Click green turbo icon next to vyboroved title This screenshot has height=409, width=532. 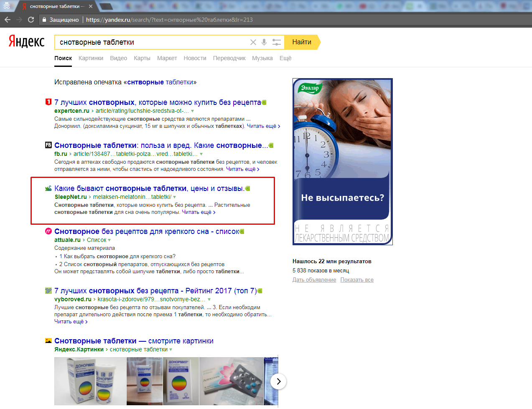[260, 291]
